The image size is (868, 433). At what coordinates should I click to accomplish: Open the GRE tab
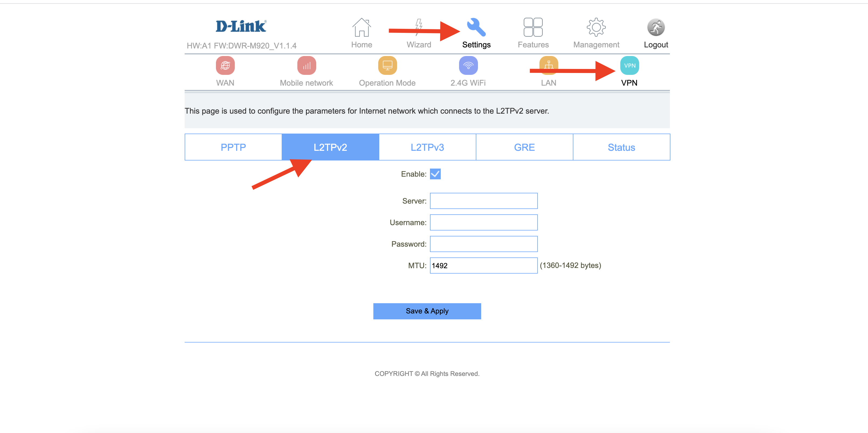coord(524,147)
